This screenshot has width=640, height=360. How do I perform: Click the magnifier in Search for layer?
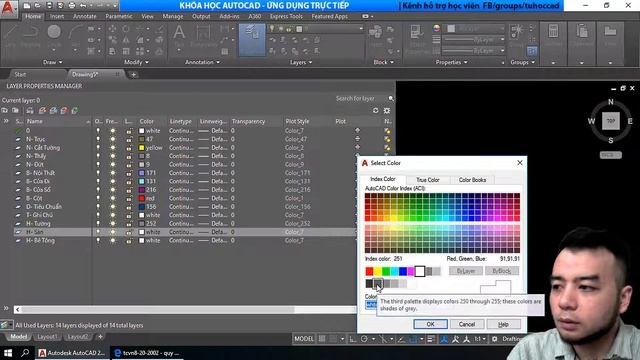[391, 99]
